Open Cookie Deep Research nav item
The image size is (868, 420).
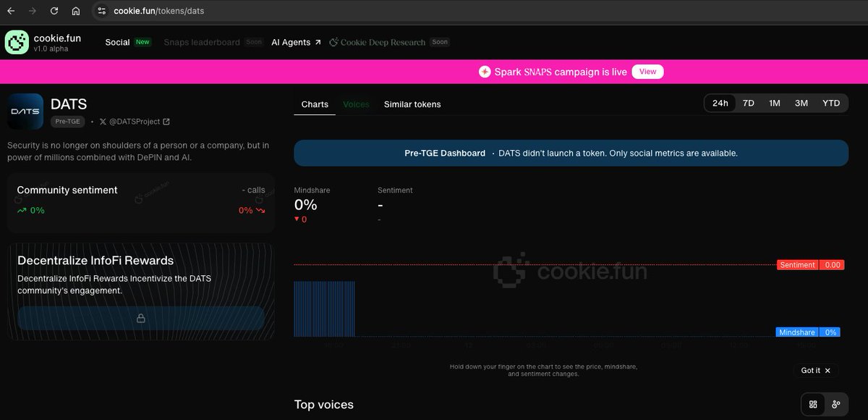pyautogui.click(x=383, y=42)
